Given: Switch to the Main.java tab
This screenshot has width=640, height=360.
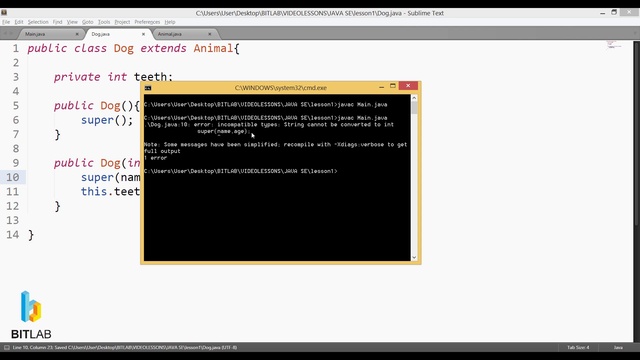Looking at the screenshot, I should pyautogui.click(x=48, y=34).
